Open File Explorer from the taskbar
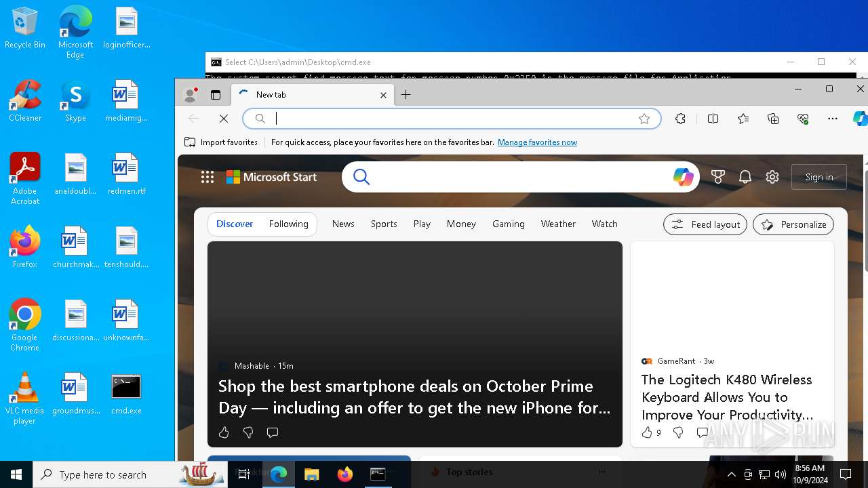The height and width of the screenshot is (488, 868). tap(311, 474)
